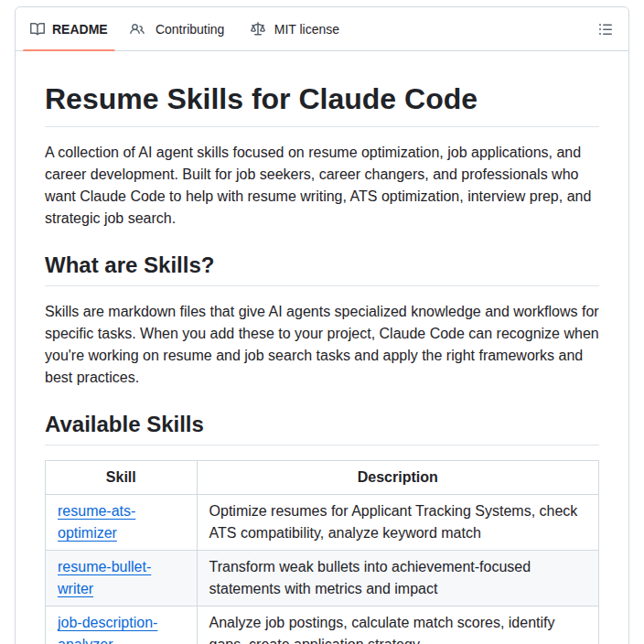Click the people icon beside Contributing

(137, 29)
